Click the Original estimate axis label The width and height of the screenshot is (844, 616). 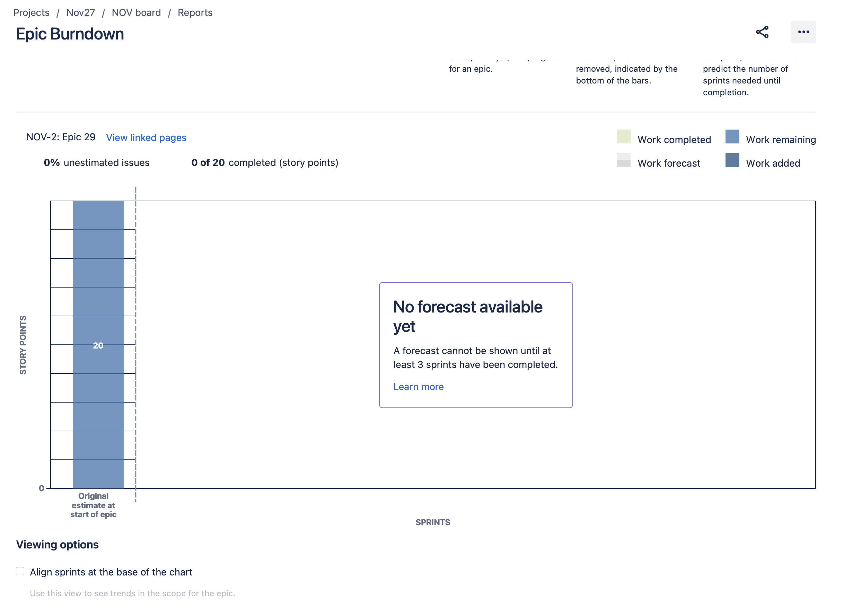pos(93,505)
